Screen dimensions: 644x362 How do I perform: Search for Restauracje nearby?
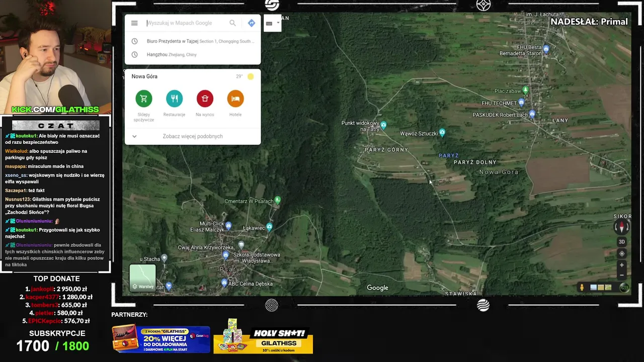pyautogui.click(x=175, y=99)
